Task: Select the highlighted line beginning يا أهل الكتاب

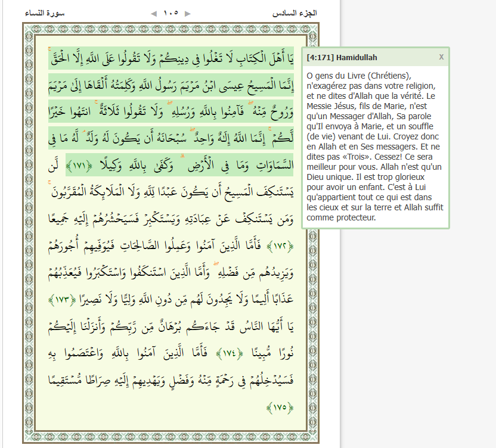Action: [x=171, y=58]
